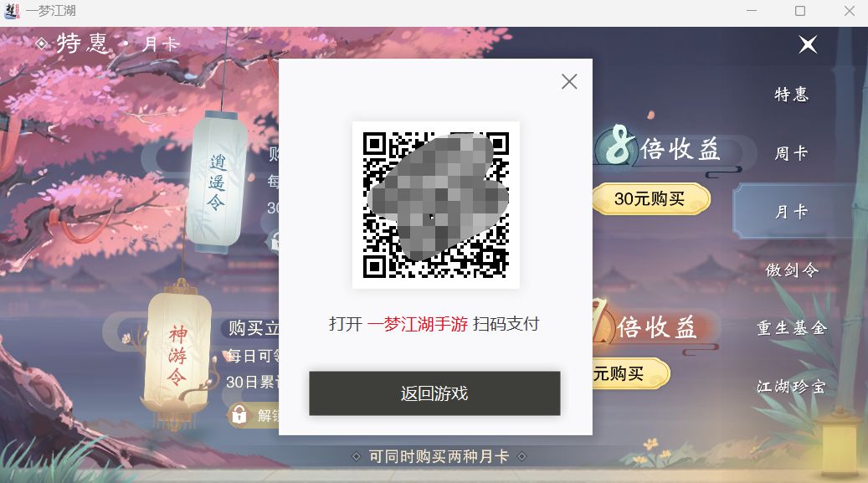Open the 江湖珍宝 tab
This screenshot has width=868, height=483.
[792, 386]
